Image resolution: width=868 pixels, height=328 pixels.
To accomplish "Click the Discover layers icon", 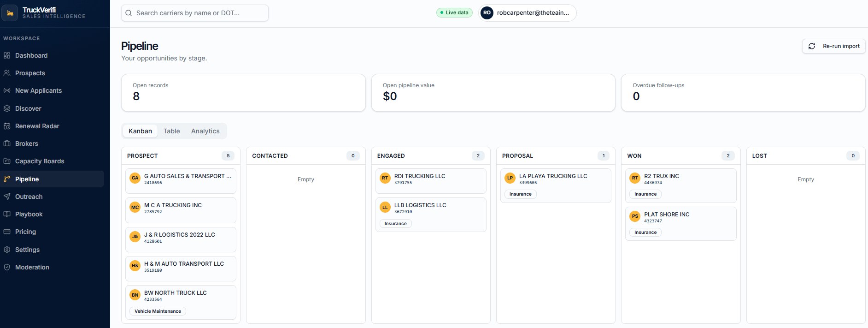I will [7, 108].
